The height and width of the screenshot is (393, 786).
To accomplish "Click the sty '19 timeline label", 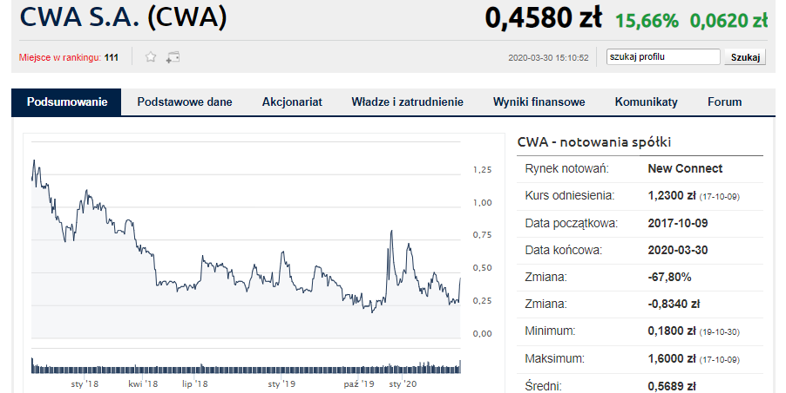I will pyautogui.click(x=281, y=384).
